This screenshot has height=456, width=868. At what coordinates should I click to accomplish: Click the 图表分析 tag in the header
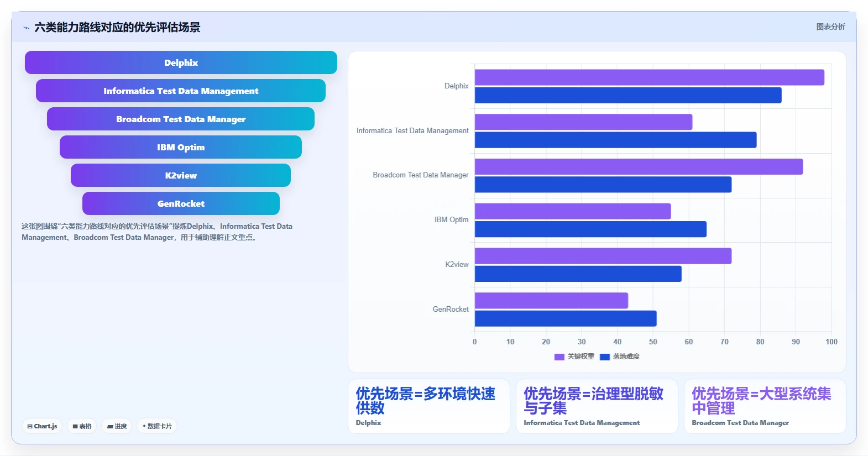coord(830,27)
